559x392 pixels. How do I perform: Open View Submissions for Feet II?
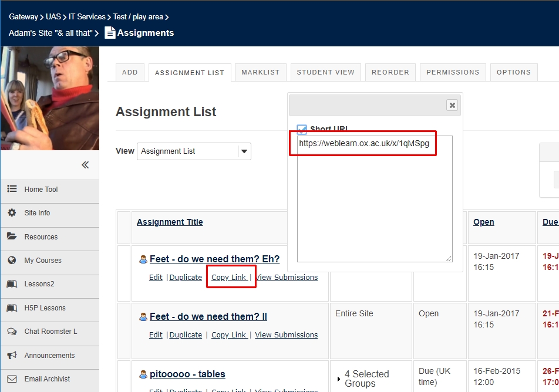click(x=286, y=335)
